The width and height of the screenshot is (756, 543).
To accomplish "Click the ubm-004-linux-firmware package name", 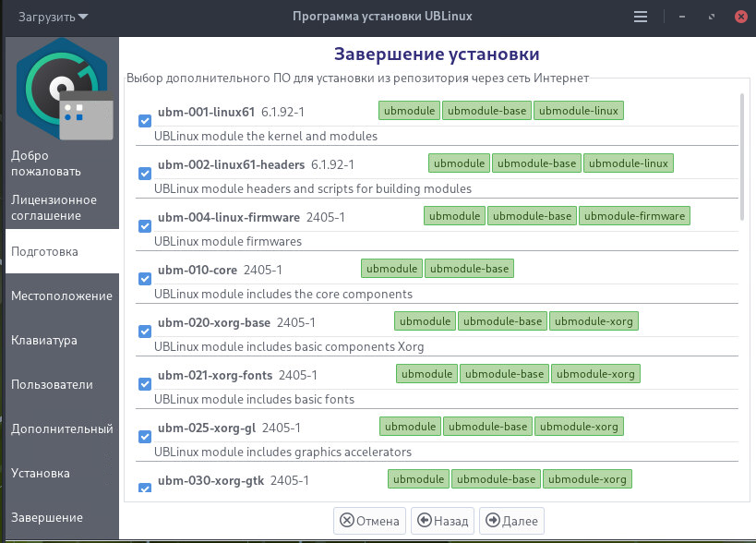I will pos(229,217).
